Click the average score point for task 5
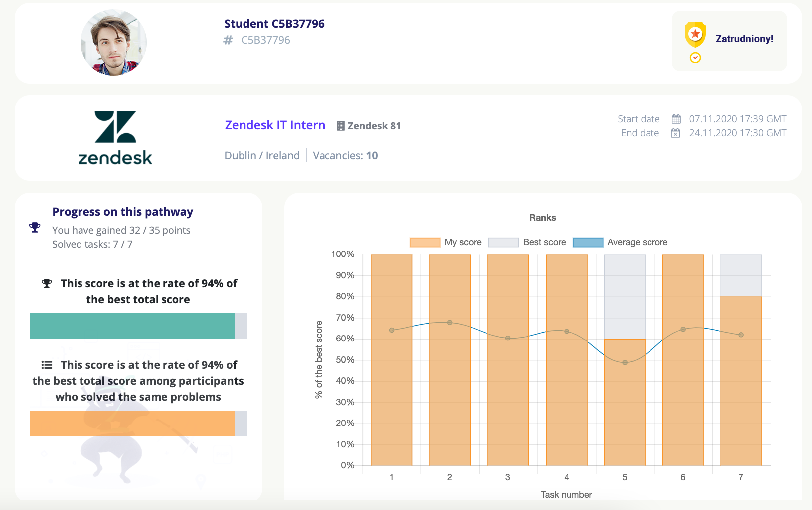The height and width of the screenshot is (510, 812). (x=625, y=363)
